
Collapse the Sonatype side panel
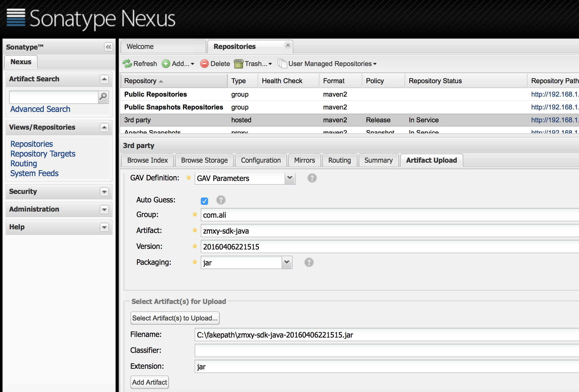click(x=108, y=47)
